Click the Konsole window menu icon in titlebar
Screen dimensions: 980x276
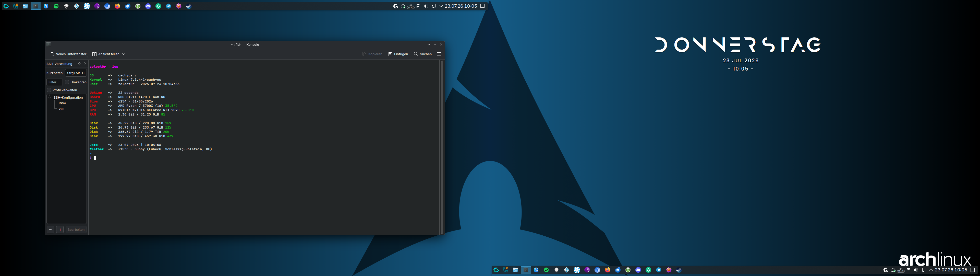[48, 44]
